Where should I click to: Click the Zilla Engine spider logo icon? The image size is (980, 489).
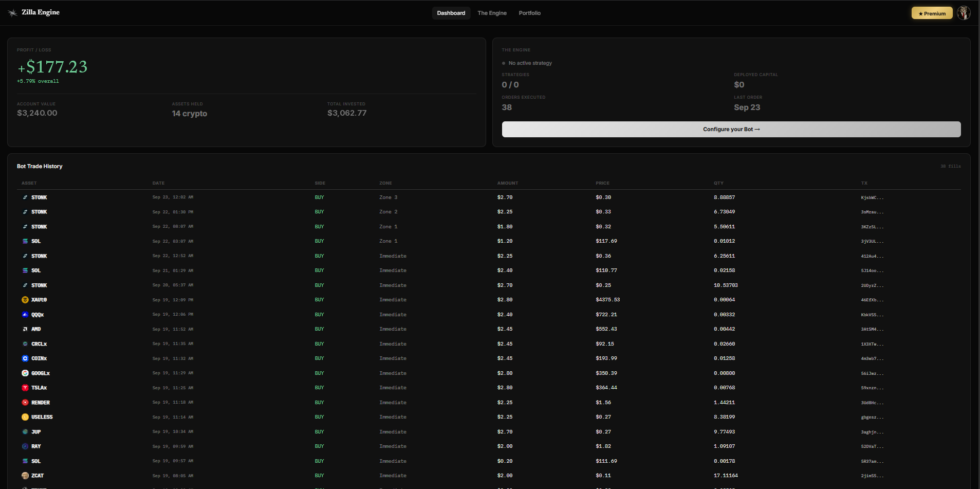click(12, 13)
